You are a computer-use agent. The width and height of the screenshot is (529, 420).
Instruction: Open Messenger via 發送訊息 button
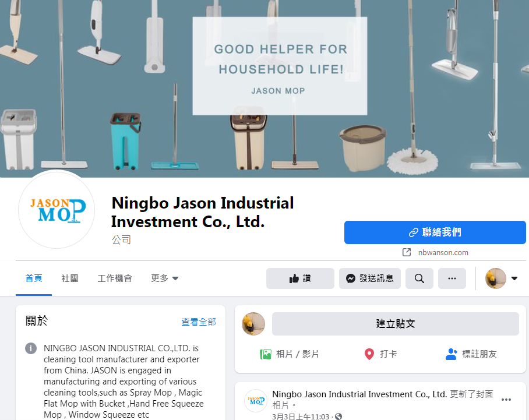[x=370, y=278]
